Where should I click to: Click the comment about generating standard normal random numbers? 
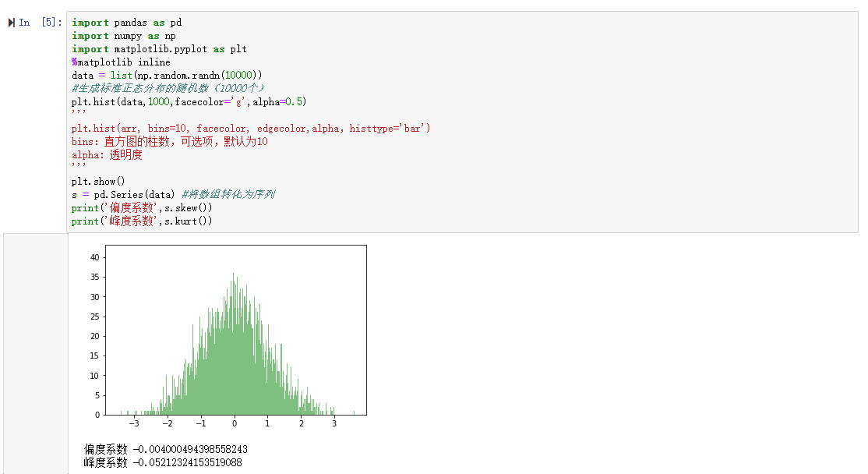coord(168,89)
